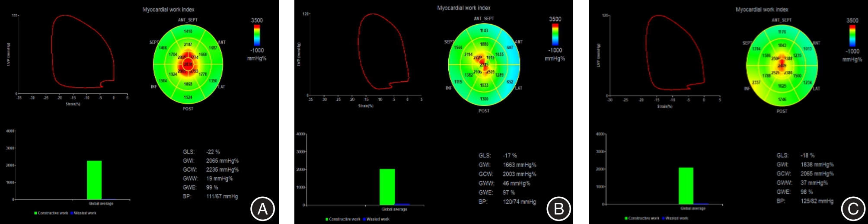The width and height of the screenshot is (868, 224).
Task: Click the Myocardial work index title in panel A
Action: (x=169, y=10)
